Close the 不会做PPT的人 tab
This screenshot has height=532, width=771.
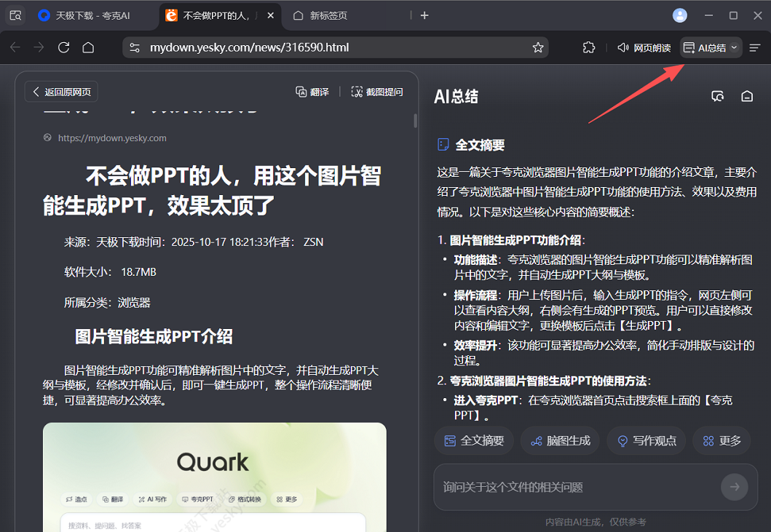(270, 16)
